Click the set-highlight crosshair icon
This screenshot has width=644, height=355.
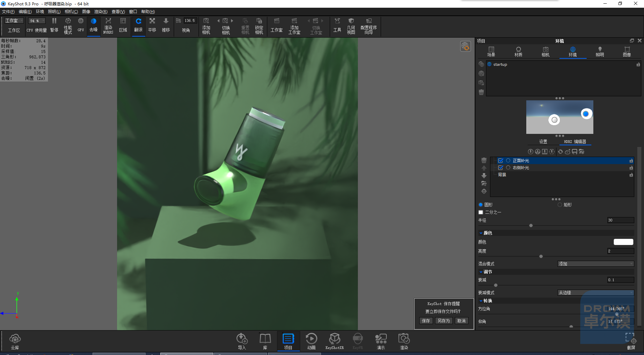(484, 191)
